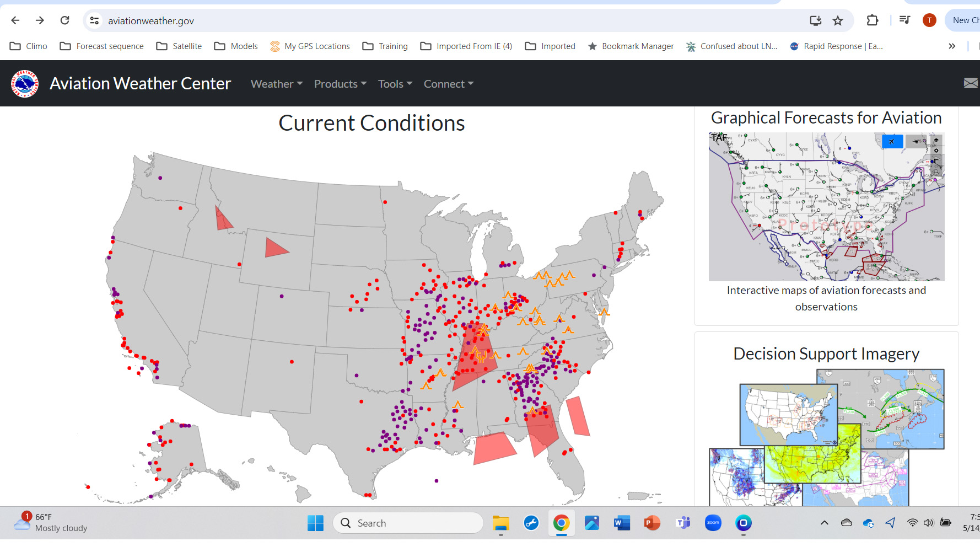
Task: Open the Satellite bookmark folder
Action: (179, 46)
